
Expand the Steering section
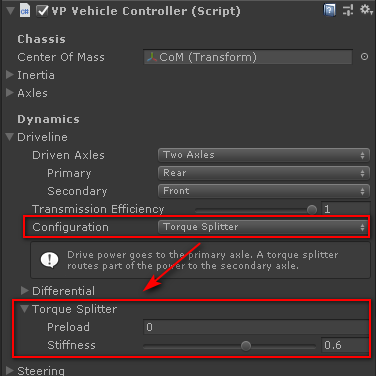(x=10, y=370)
